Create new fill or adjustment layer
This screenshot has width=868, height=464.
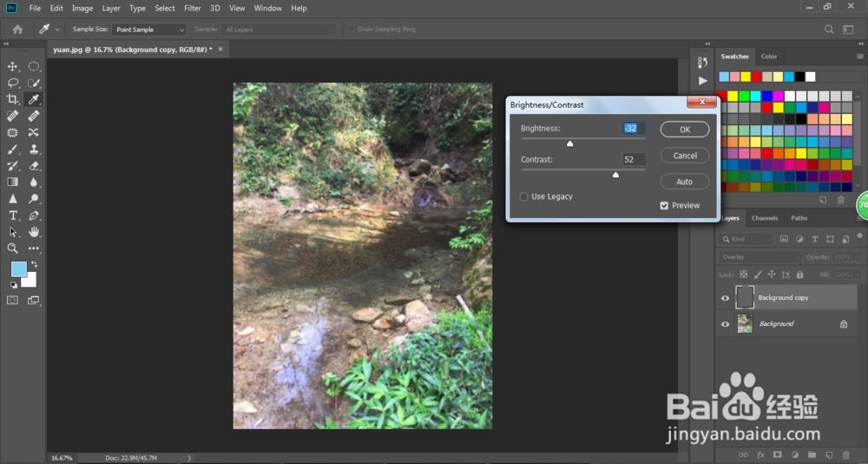(795, 454)
